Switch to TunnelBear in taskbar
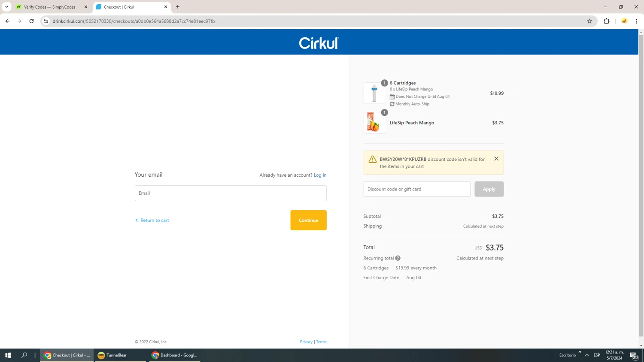 [x=120, y=355]
